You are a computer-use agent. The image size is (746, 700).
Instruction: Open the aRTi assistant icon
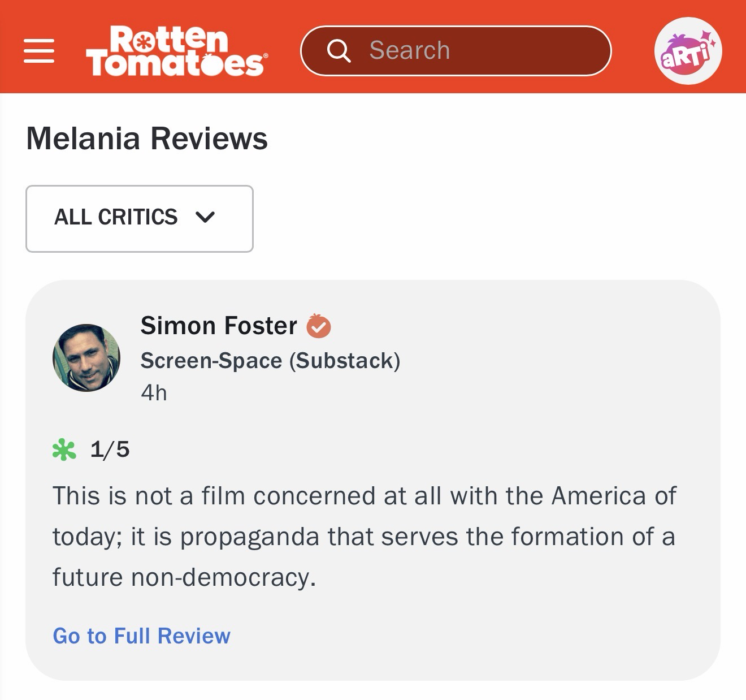[x=687, y=51]
